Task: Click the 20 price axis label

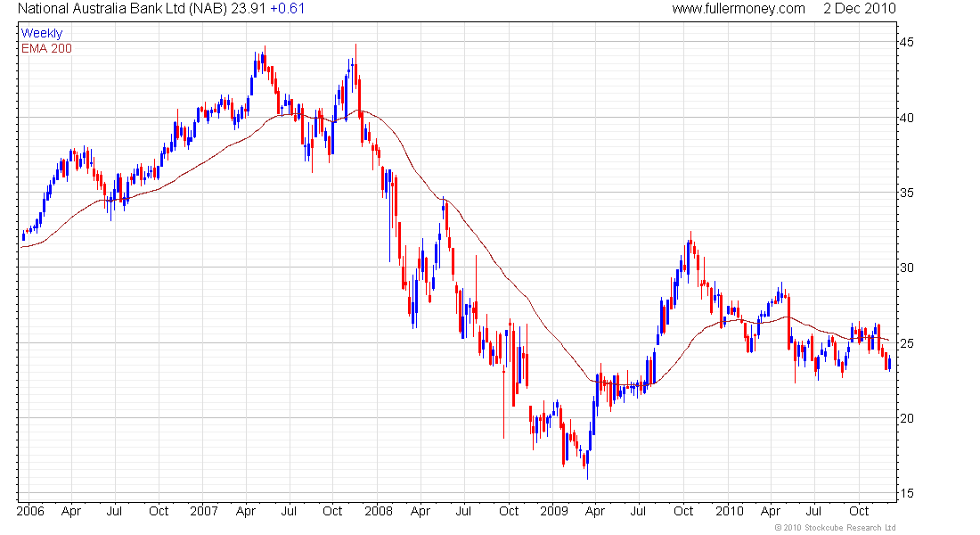Action: pos(906,418)
